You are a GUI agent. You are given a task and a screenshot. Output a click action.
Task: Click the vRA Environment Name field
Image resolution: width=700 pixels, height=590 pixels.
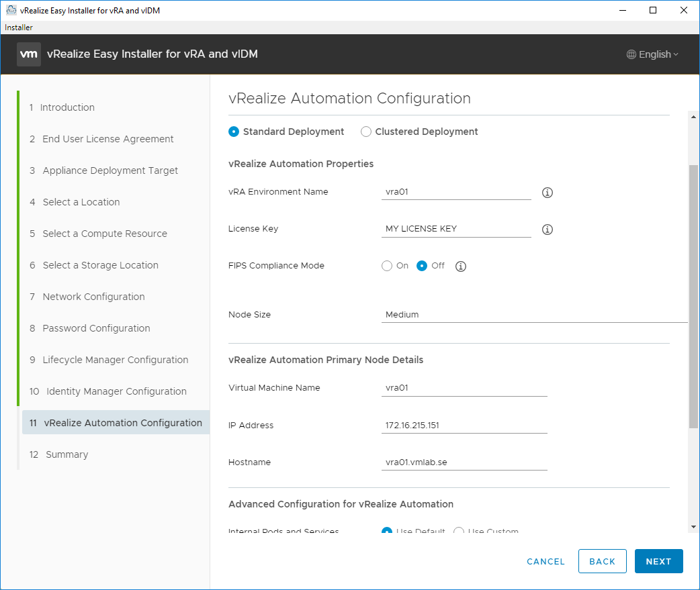pos(456,192)
